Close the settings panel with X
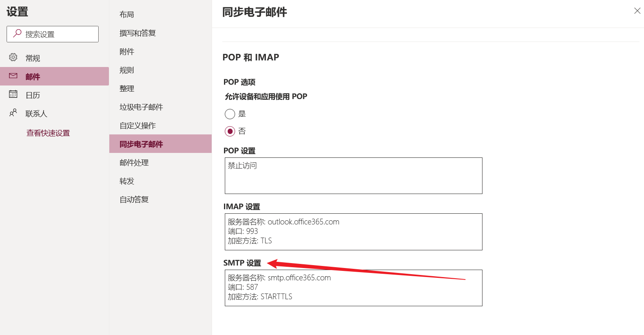Screen dimensions: 644x335 (x=637, y=11)
